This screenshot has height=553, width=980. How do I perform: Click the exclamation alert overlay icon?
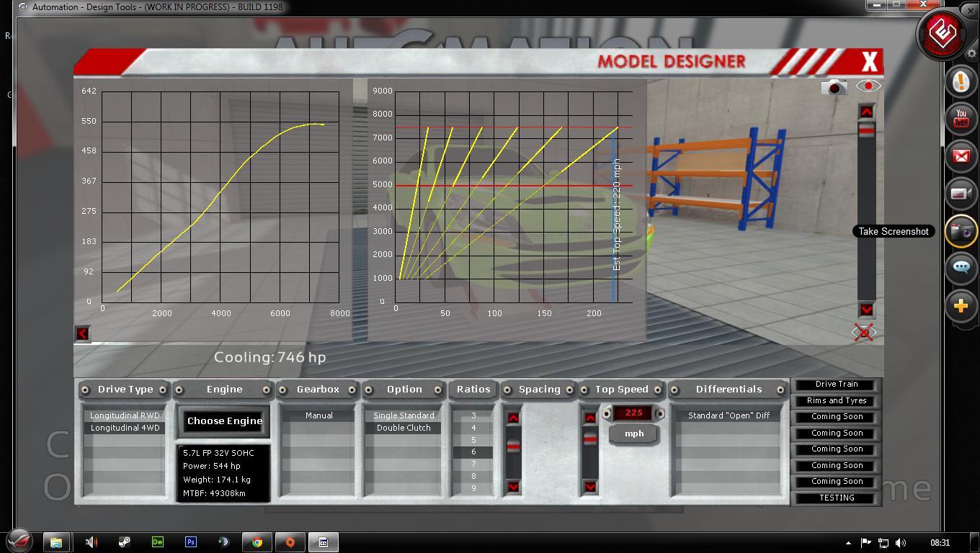point(961,81)
